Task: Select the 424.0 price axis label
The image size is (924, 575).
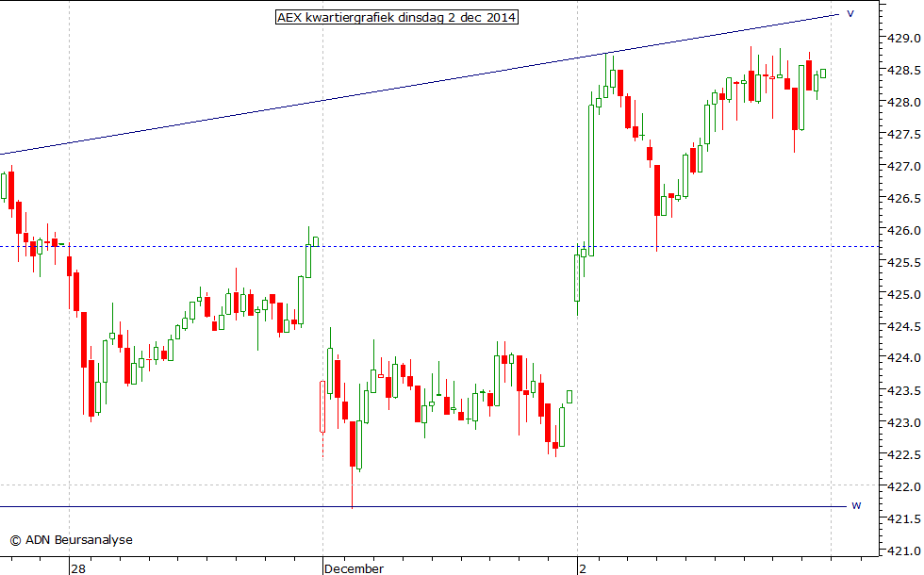Action: coord(904,358)
